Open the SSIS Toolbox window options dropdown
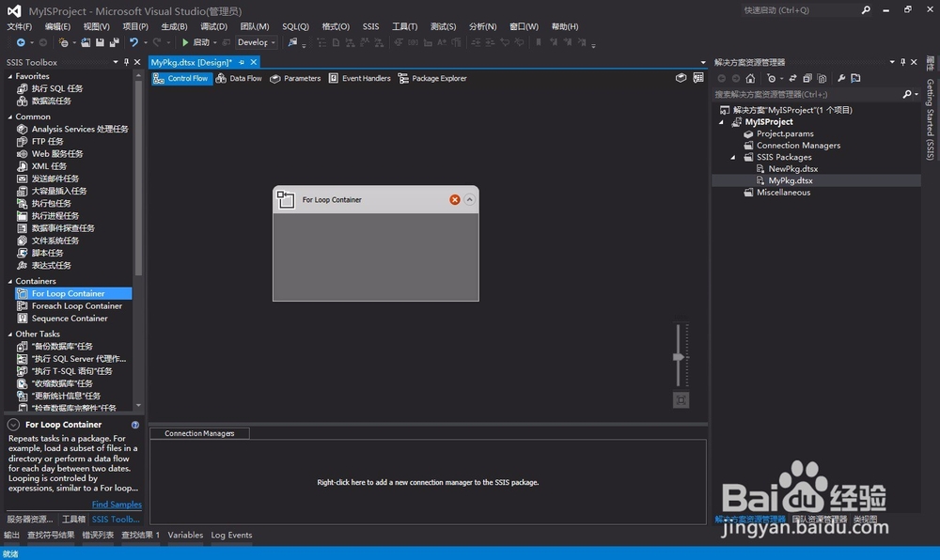940x560 pixels. [115, 62]
